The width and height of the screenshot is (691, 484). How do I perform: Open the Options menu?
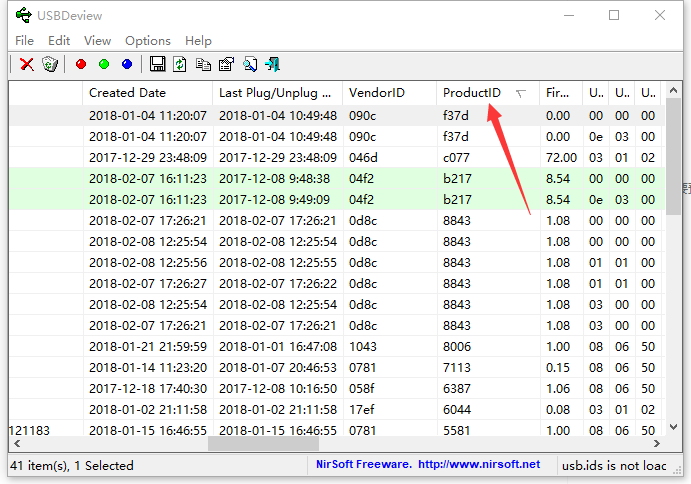147,41
